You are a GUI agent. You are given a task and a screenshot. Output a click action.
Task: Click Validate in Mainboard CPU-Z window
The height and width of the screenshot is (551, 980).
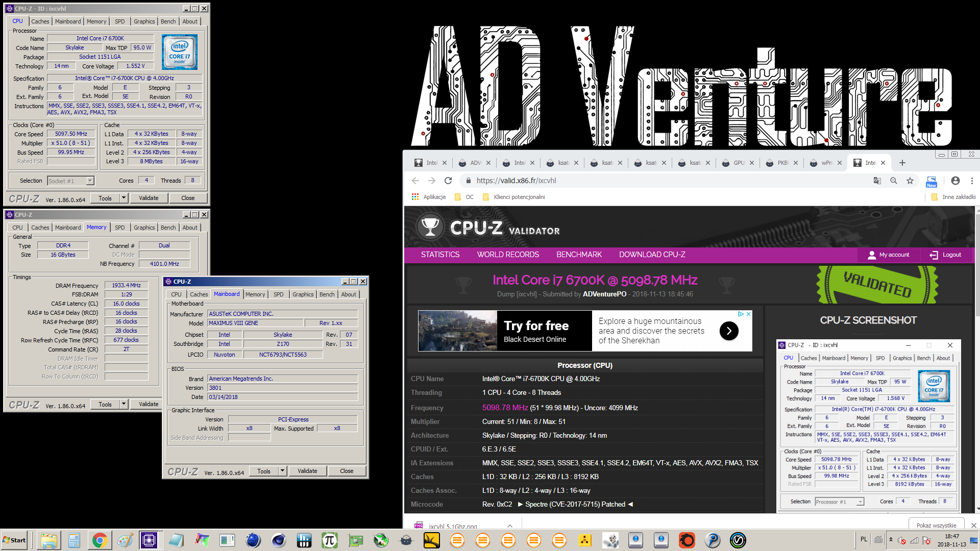tap(307, 471)
